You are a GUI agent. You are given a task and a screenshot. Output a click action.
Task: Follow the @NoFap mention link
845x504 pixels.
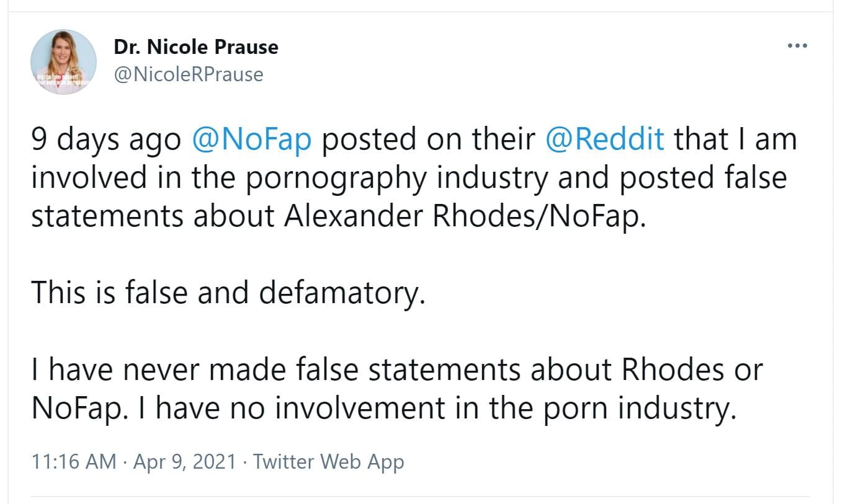point(251,139)
